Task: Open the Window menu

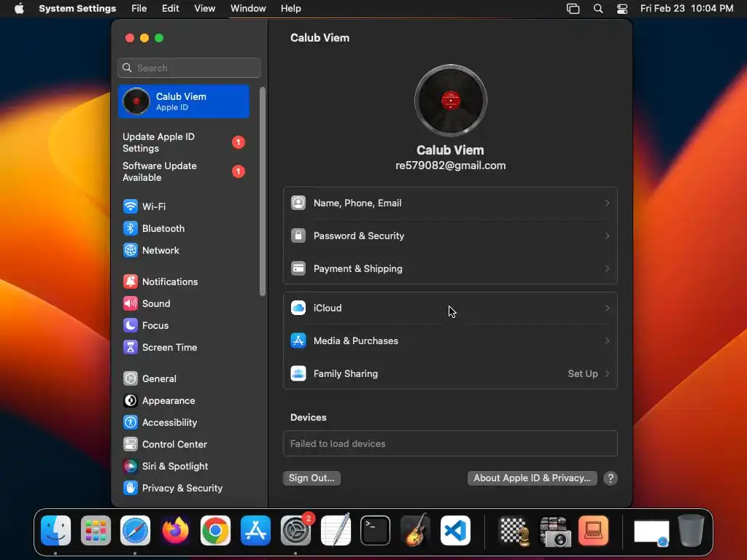Action: [248, 9]
